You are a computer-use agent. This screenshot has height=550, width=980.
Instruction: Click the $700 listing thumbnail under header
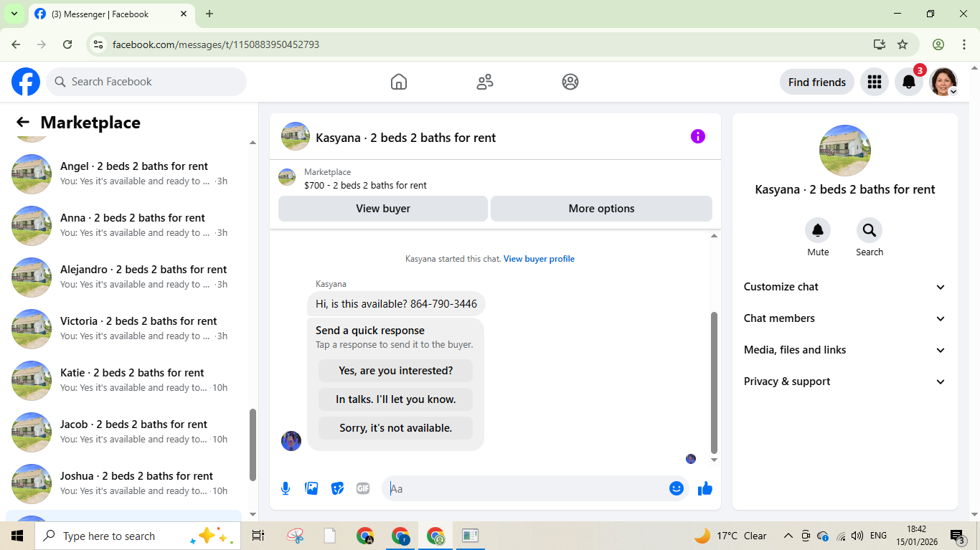287,177
